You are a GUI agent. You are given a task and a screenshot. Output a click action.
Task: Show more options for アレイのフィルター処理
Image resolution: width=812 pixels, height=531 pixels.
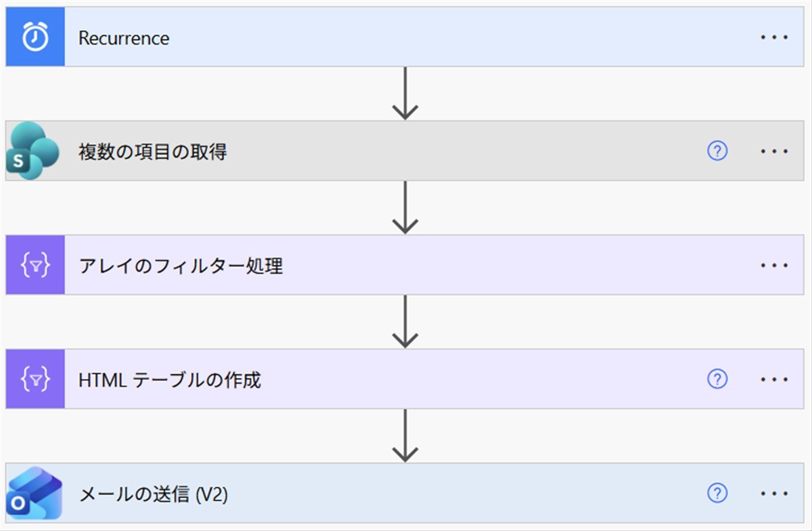[774, 265]
